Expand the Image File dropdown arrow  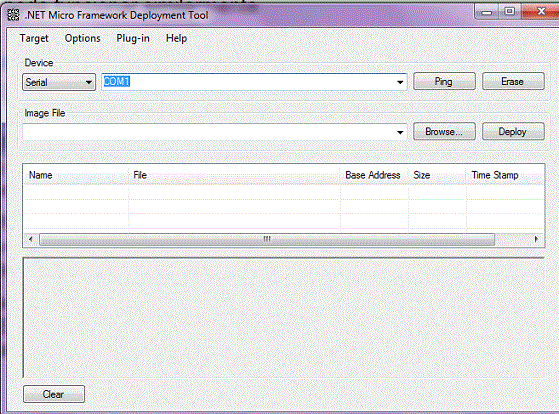click(400, 132)
